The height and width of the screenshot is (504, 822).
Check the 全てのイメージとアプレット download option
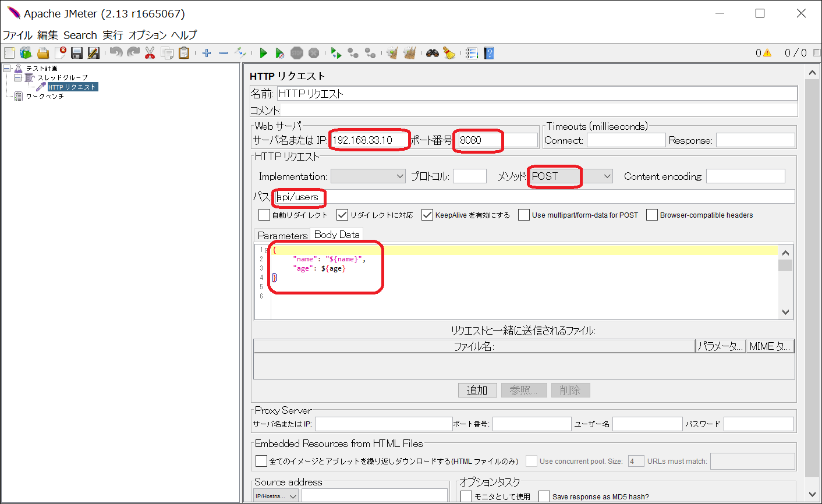tap(261, 461)
